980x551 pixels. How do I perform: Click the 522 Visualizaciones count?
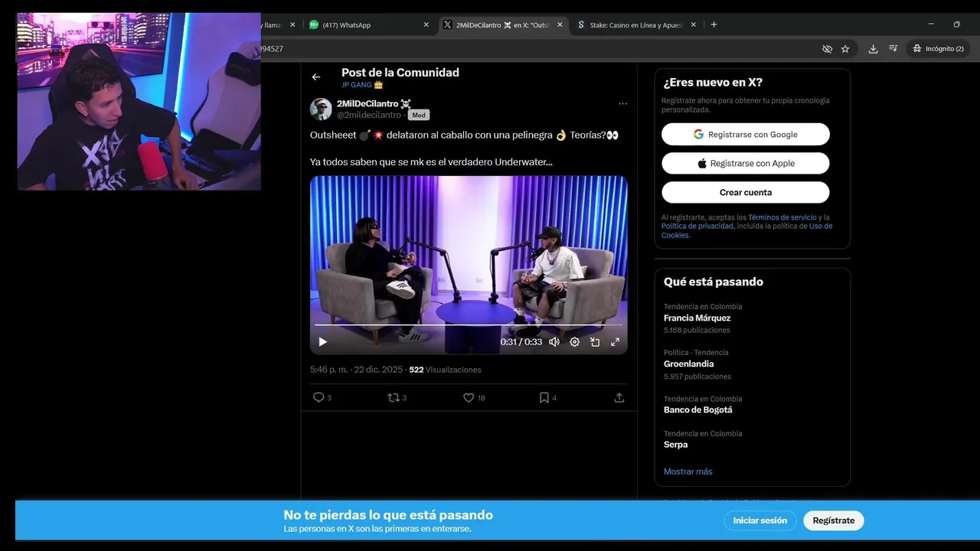[445, 370]
